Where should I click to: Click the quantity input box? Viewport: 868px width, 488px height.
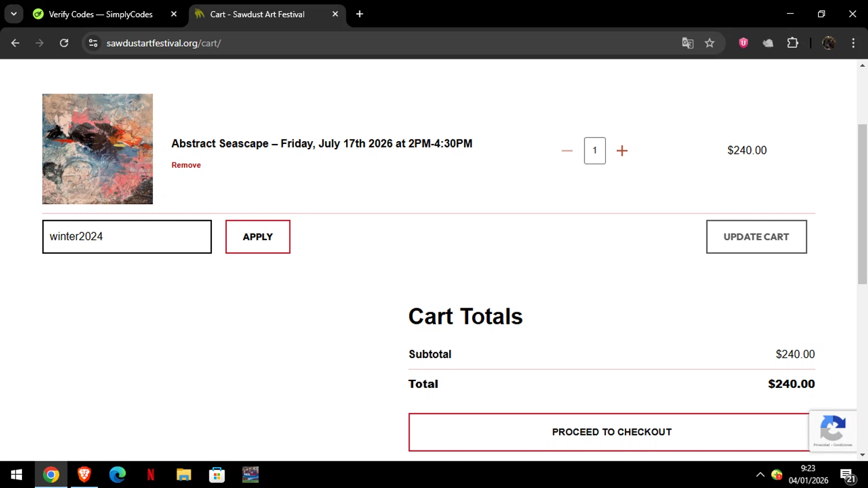pyautogui.click(x=595, y=150)
